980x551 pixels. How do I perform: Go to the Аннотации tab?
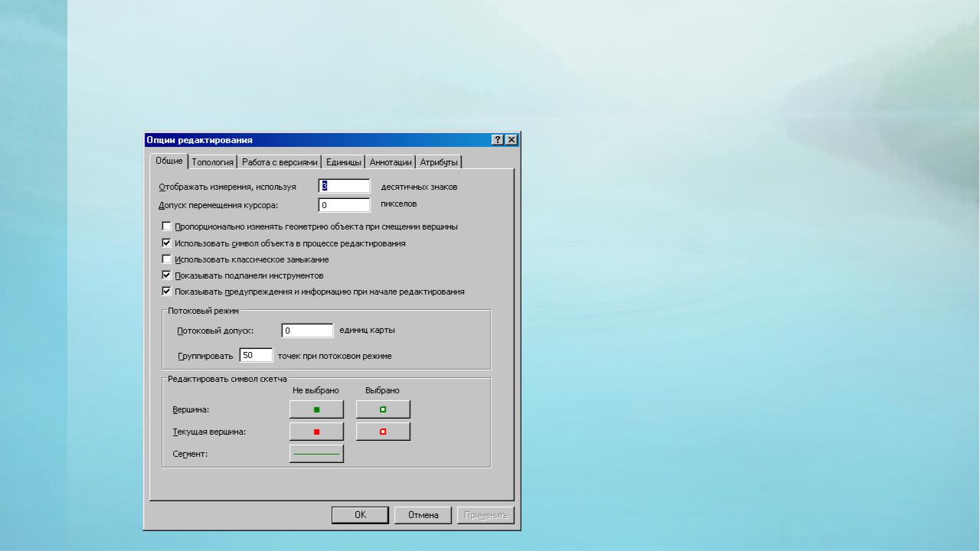coord(390,162)
